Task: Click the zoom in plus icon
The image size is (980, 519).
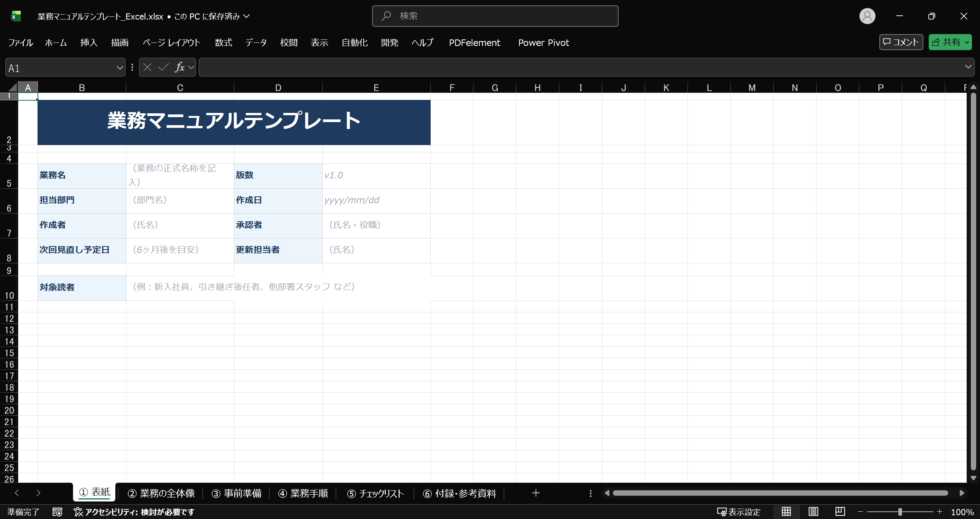Action: (939, 512)
